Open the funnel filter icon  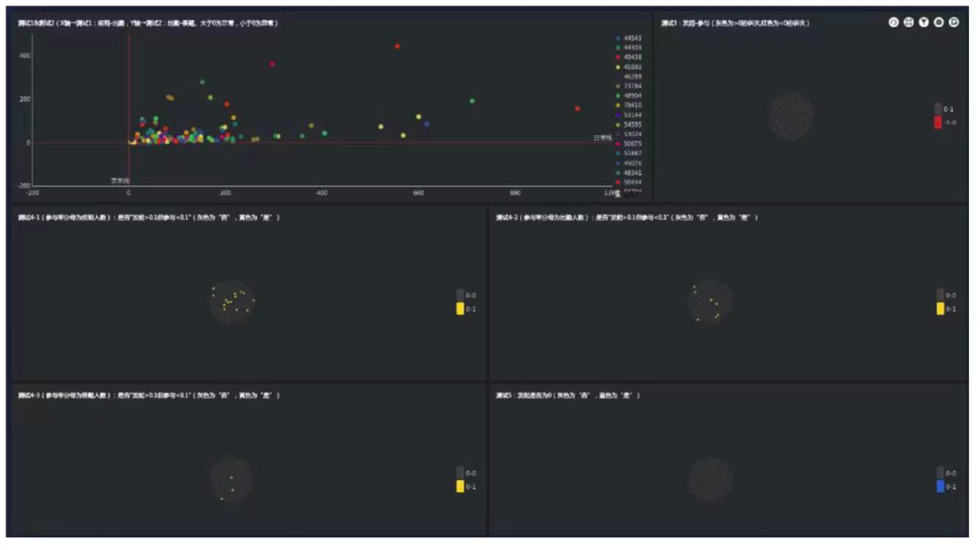point(923,23)
